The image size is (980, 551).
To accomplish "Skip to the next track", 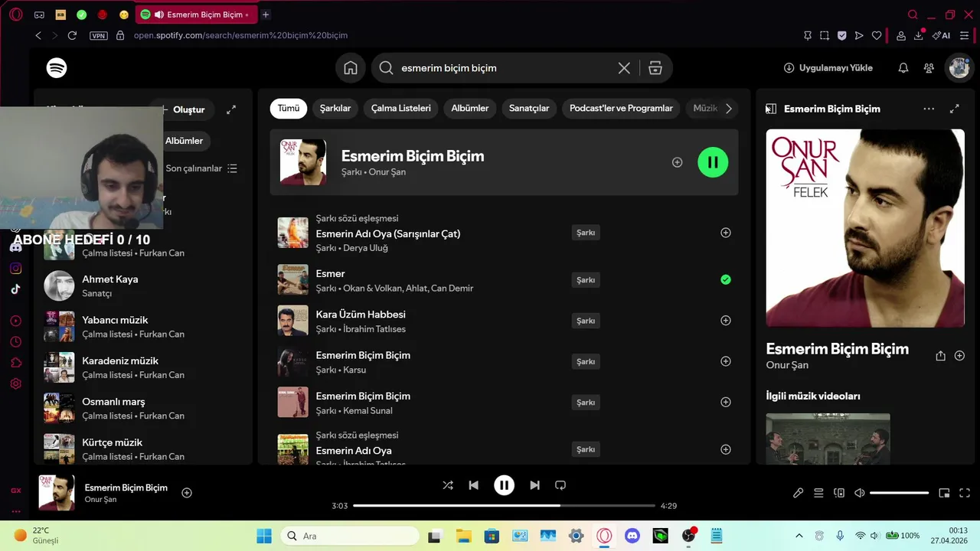I will tap(534, 485).
